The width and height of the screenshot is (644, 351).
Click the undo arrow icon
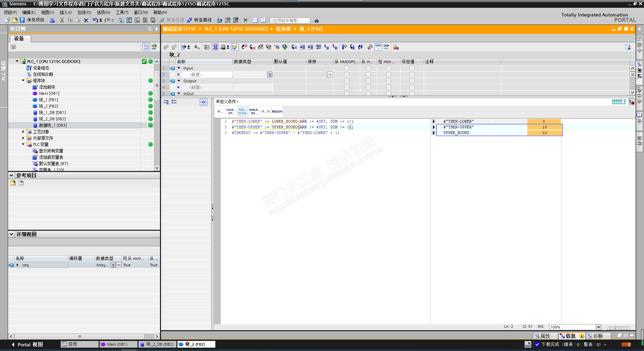95,20
